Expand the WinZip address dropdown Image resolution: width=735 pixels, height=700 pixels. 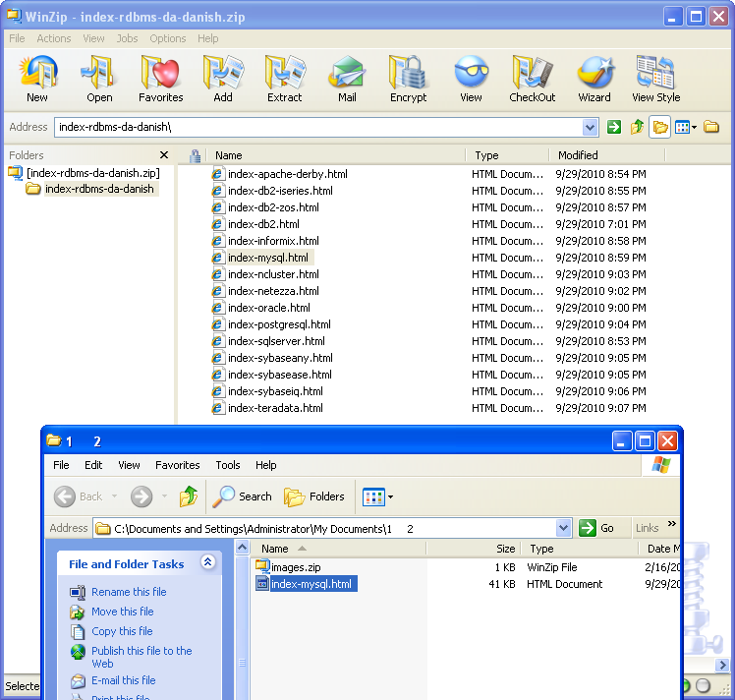coord(591,127)
